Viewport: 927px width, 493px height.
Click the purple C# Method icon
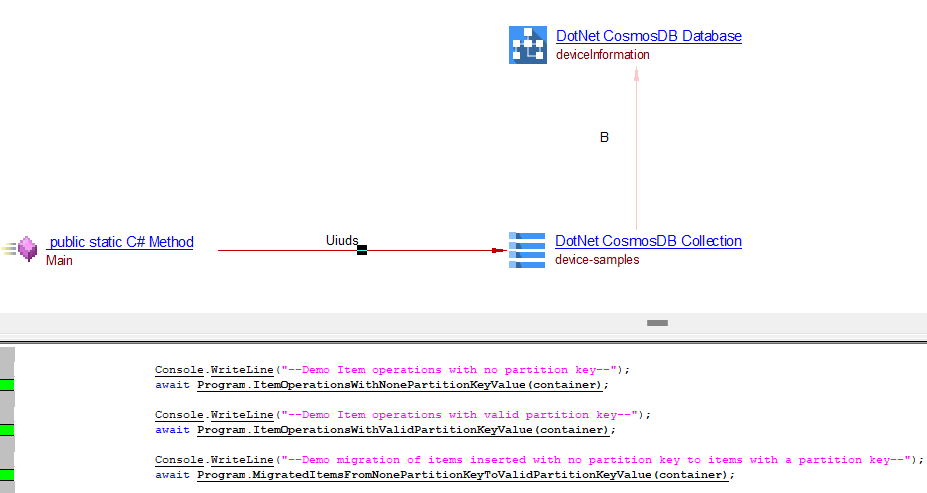click(x=27, y=248)
